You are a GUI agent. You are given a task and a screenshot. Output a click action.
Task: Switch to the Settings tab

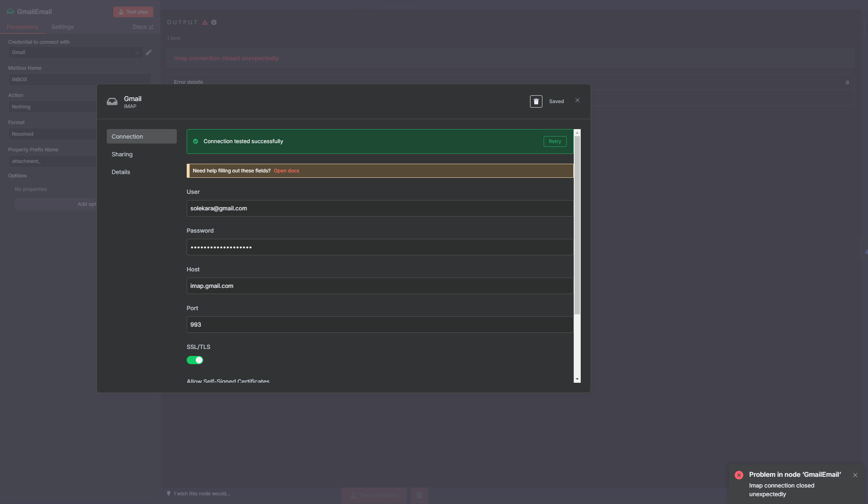63,27
